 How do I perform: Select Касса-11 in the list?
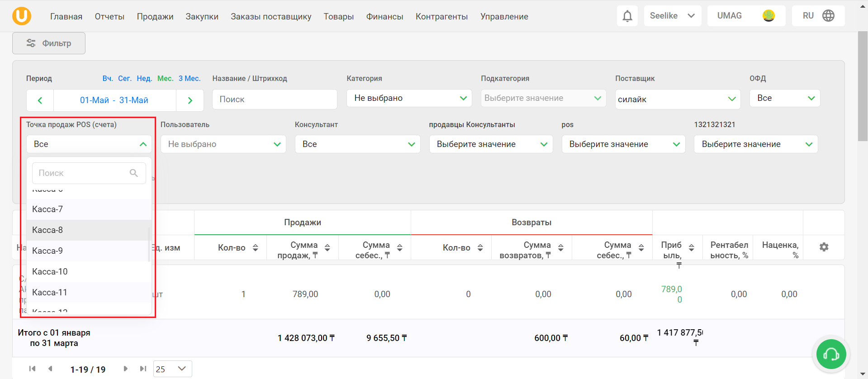click(89, 293)
